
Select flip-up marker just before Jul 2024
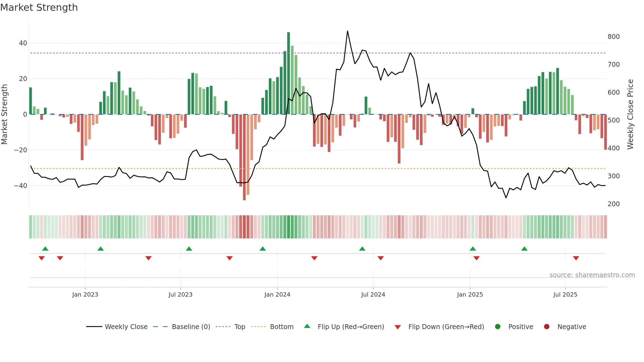point(362,249)
